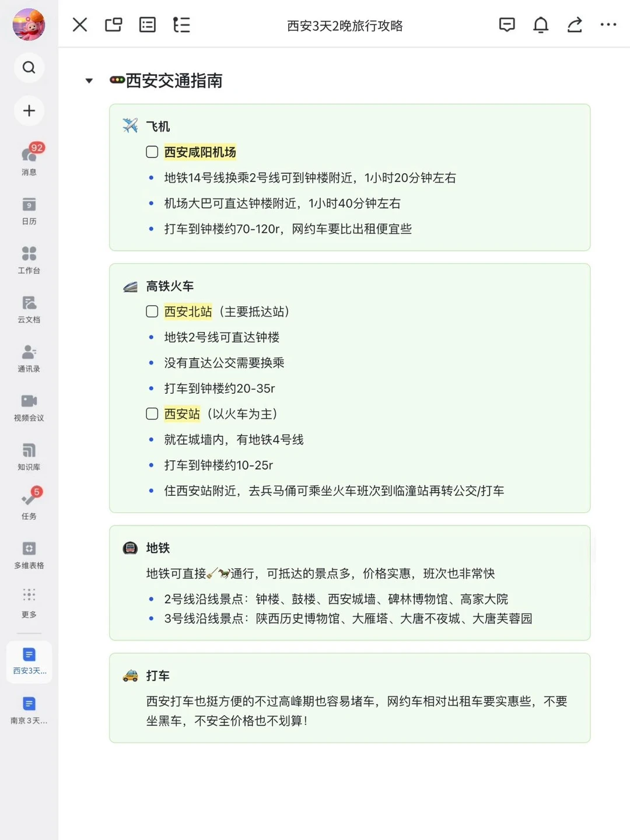This screenshot has height=840, width=630.
Task: Click the train emoji beside 高铁火车
Action: (130, 286)
